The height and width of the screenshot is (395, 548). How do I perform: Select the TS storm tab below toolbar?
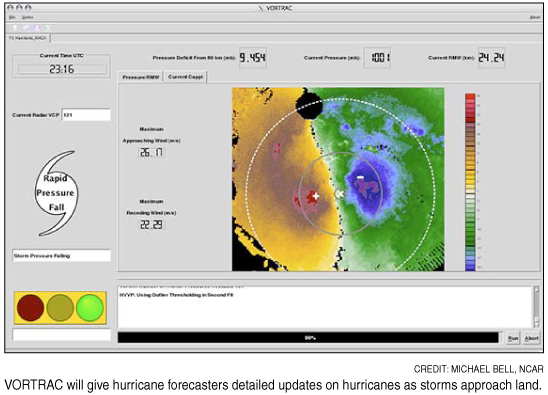pos(28,38)
